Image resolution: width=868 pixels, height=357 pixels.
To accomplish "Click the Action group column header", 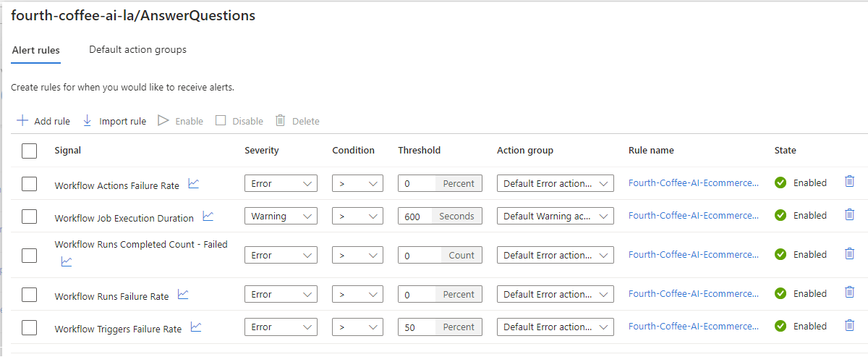I will [x=525, y=151].
